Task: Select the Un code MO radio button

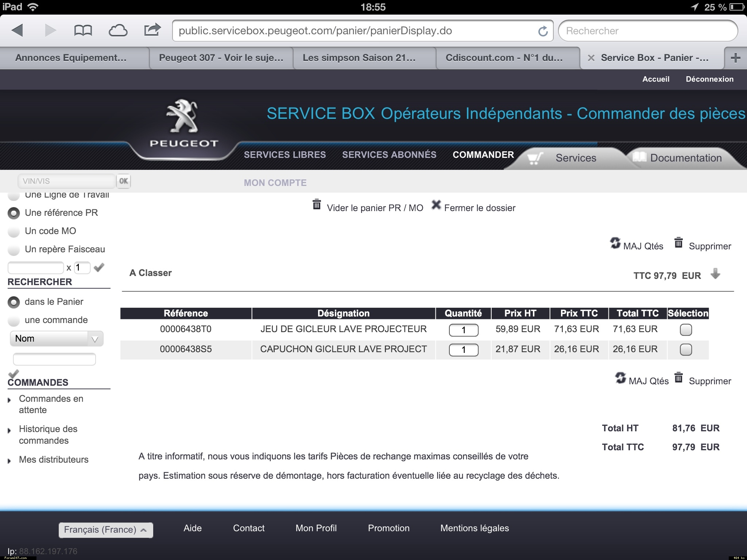Action: pos(13,231)
